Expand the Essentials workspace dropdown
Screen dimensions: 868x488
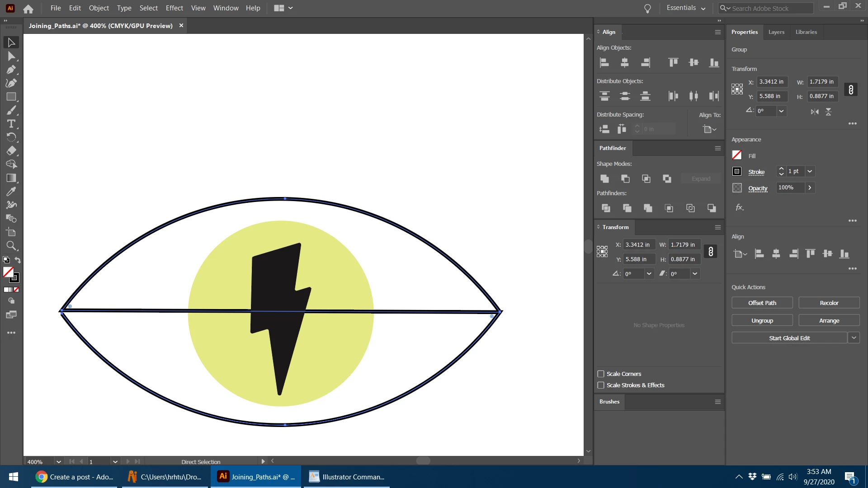703,8
